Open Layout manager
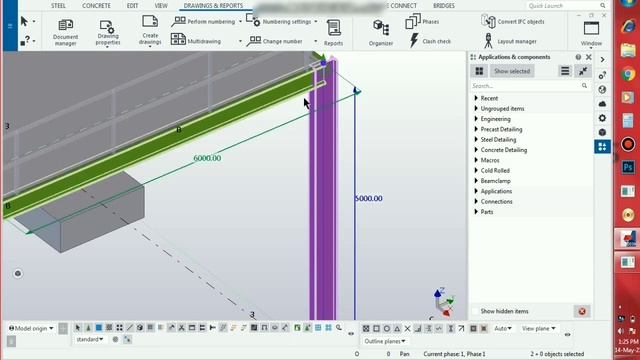The height and width of the screenshot is (360, 640). coord(509,41)
